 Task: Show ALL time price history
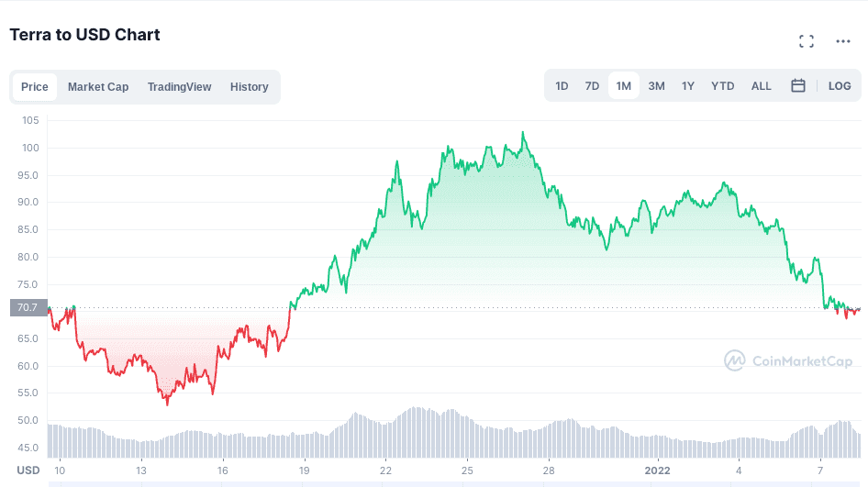762,86
